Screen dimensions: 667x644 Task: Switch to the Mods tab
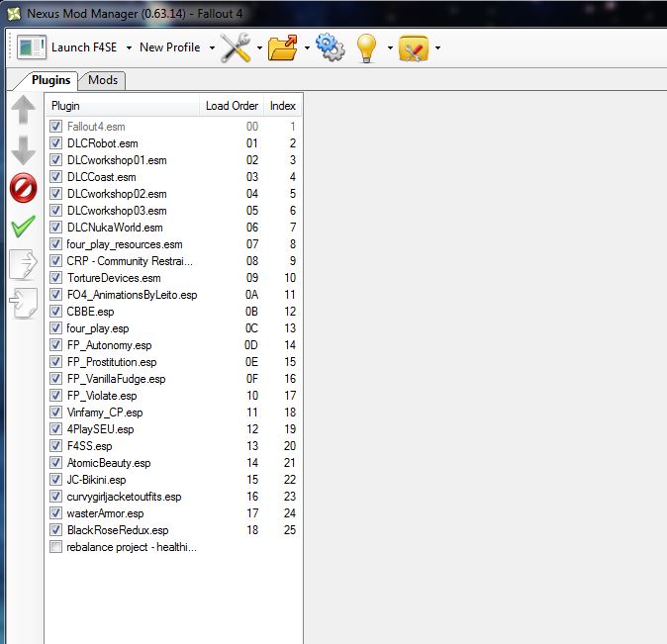[x=102, y=80]
